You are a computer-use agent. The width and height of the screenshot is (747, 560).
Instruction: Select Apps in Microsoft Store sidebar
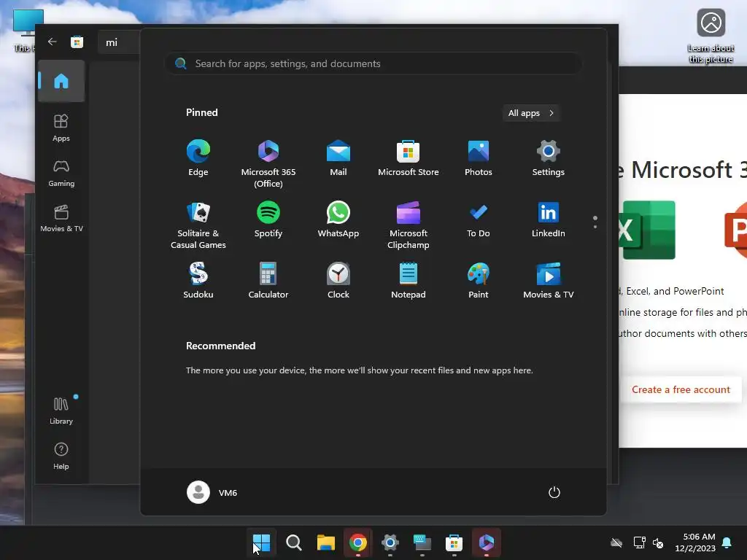(61, 128)
